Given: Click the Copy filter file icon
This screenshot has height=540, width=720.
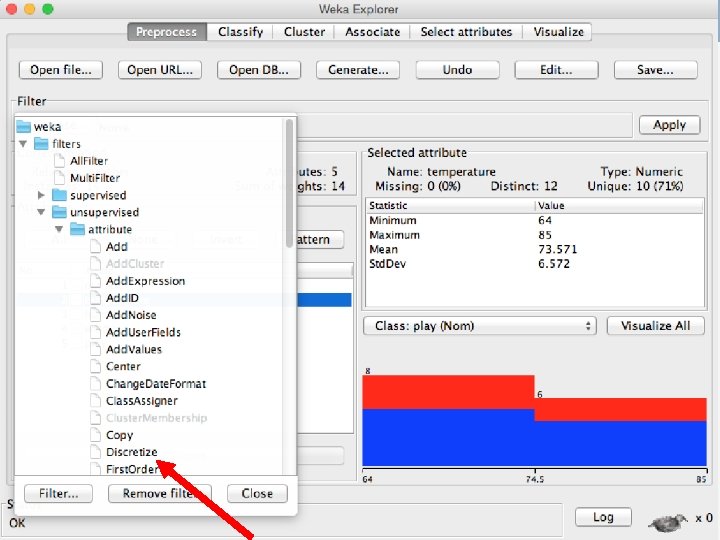Looking at the screenshot, I should [95, 435].
